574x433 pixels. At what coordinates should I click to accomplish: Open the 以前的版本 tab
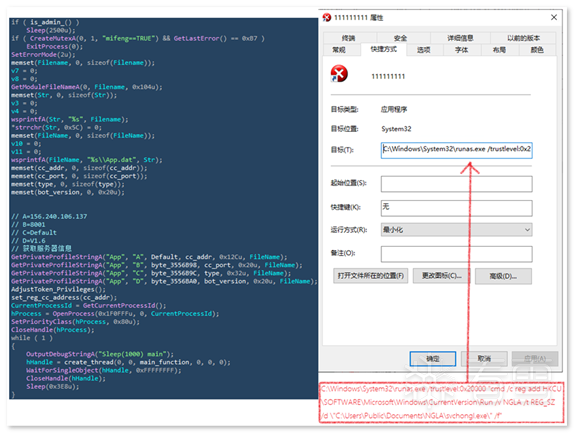[523, 38]
